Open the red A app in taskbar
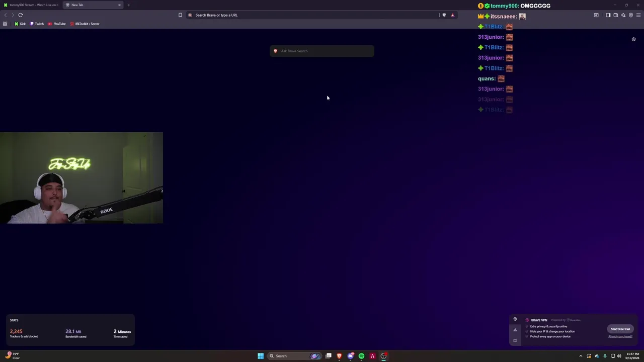 click(372, 356)
